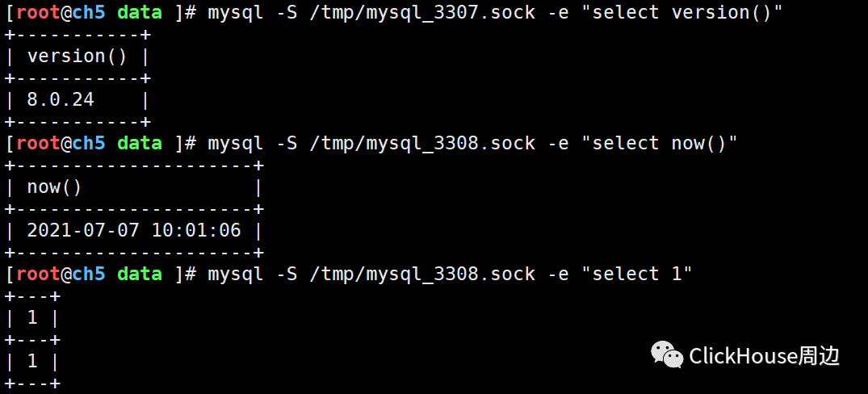Image resolution: width=868 pixels, height=394 pixels.
Task: Click the 2021-07-07 10:01:06 timestamp
Action: [134, 230]
